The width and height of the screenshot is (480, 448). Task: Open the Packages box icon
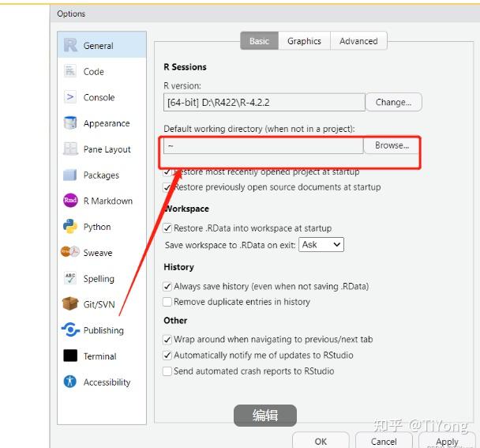point(70,175)
